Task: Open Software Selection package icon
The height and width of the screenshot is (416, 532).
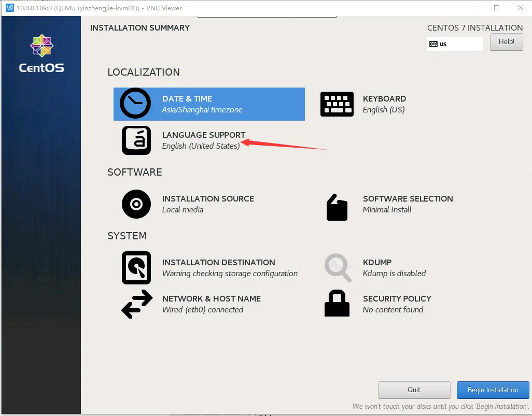Action: pyautogui.click(x=337, y=207)
